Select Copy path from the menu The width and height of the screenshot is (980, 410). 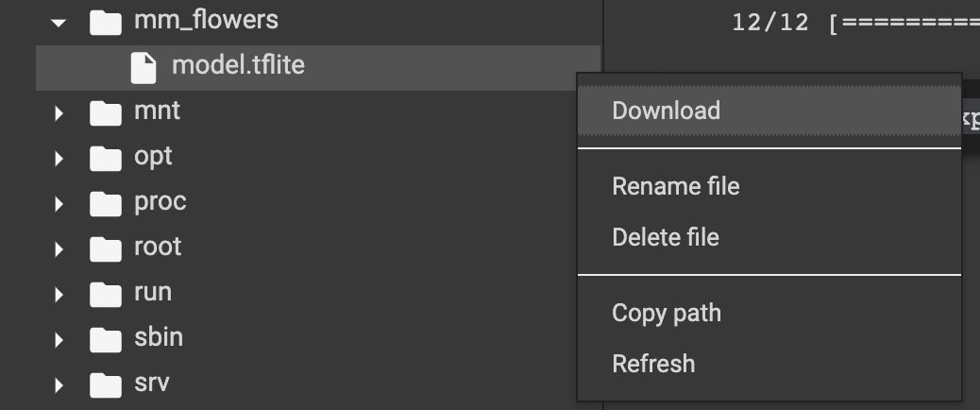point(666,313)
